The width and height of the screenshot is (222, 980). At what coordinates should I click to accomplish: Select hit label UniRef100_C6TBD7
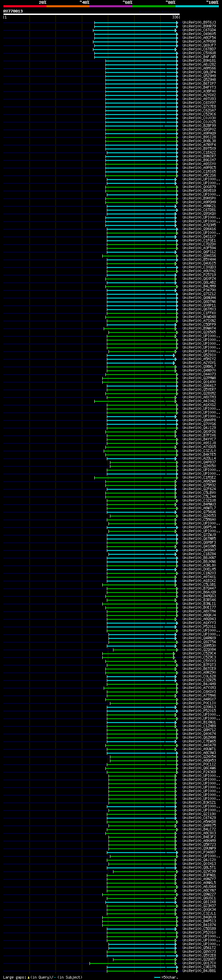click(199, 49)
